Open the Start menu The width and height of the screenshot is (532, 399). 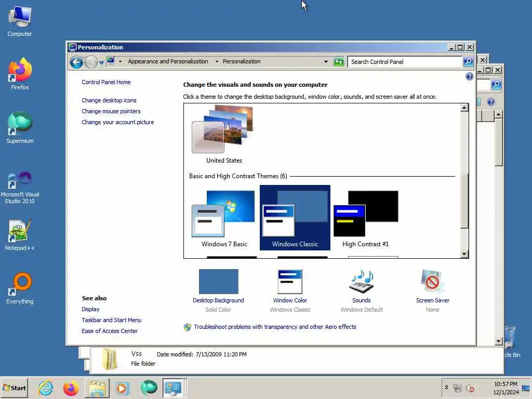pyautogui.click(x=14, y=388)
